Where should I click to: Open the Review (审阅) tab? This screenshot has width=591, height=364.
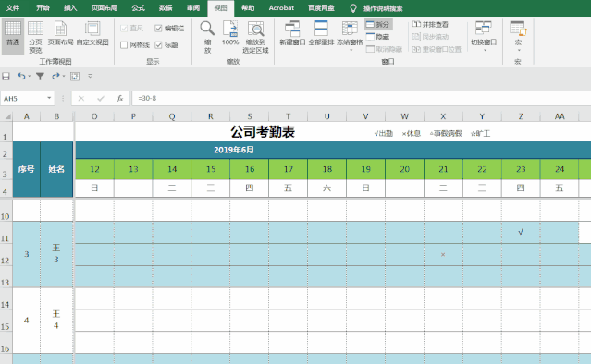click(x=193, y=8)
